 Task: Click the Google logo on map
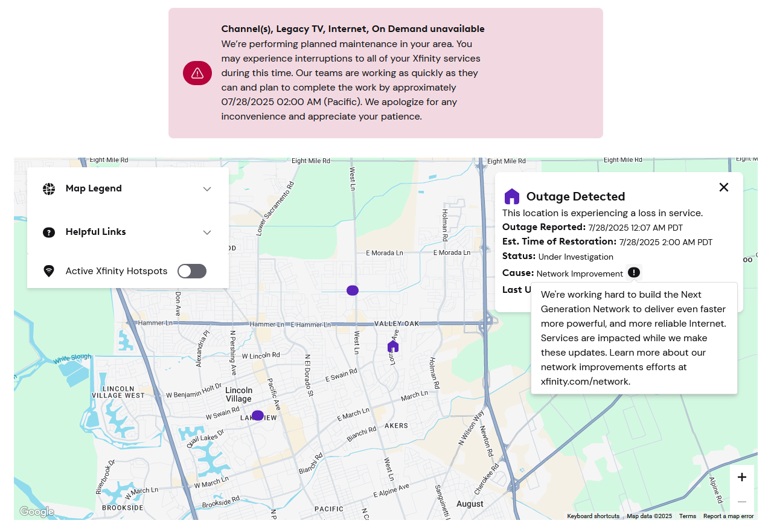coord(37,512)
